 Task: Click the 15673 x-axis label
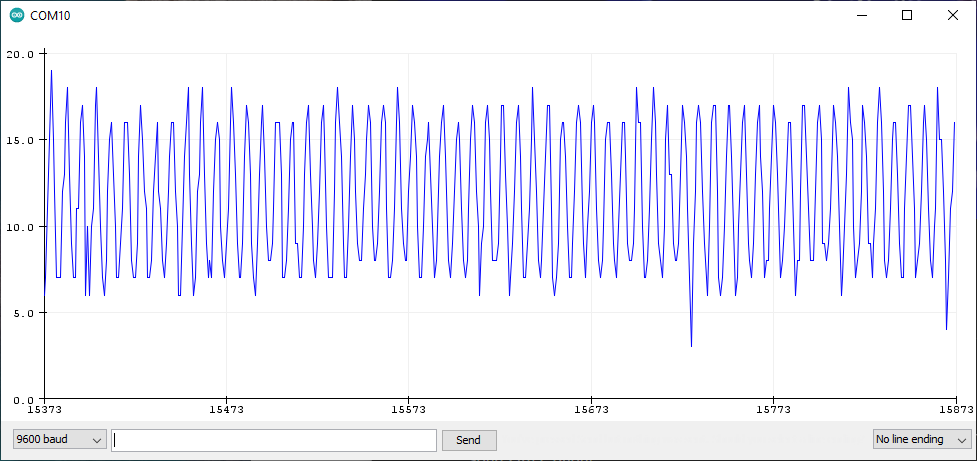pos(591,410)
